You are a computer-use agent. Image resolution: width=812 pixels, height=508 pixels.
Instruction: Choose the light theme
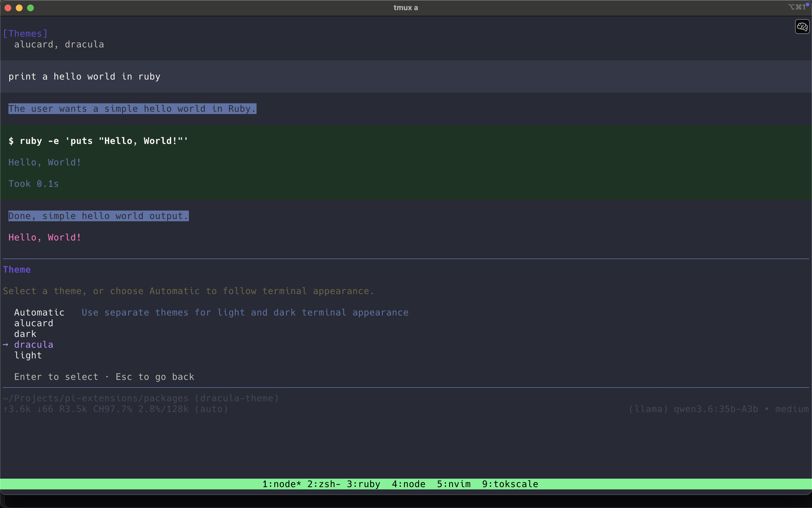pyautogui.click(x=28, y=356)
